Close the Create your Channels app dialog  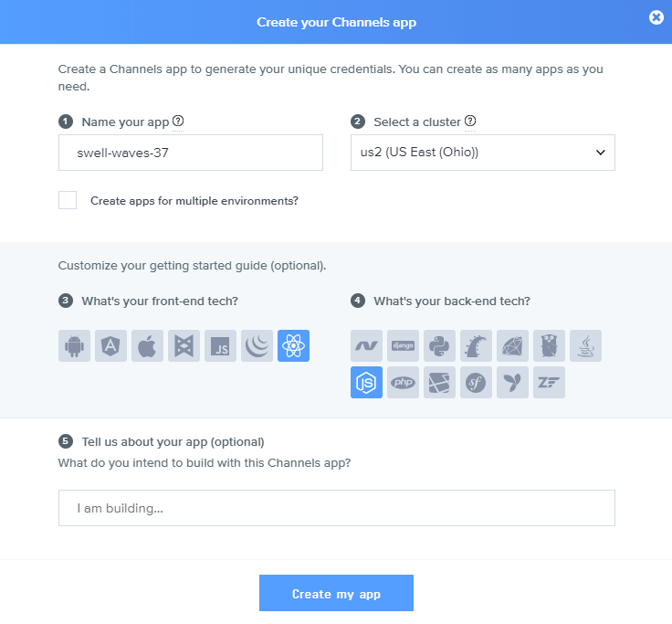pos(656,17)
